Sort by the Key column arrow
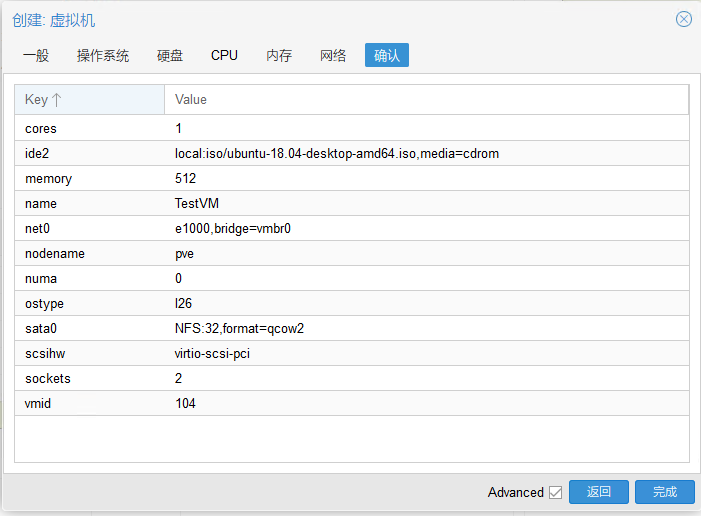This screenshot has height=516, width=701. pyautogui.click(x=56, y=99)
